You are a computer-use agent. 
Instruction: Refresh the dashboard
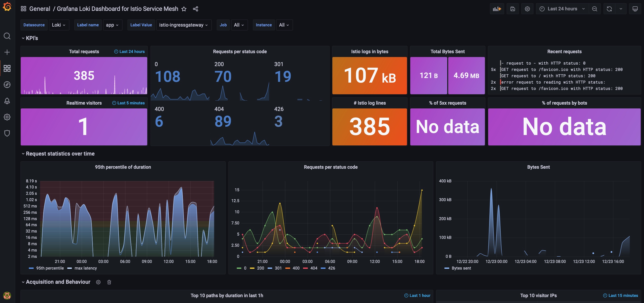609,9
